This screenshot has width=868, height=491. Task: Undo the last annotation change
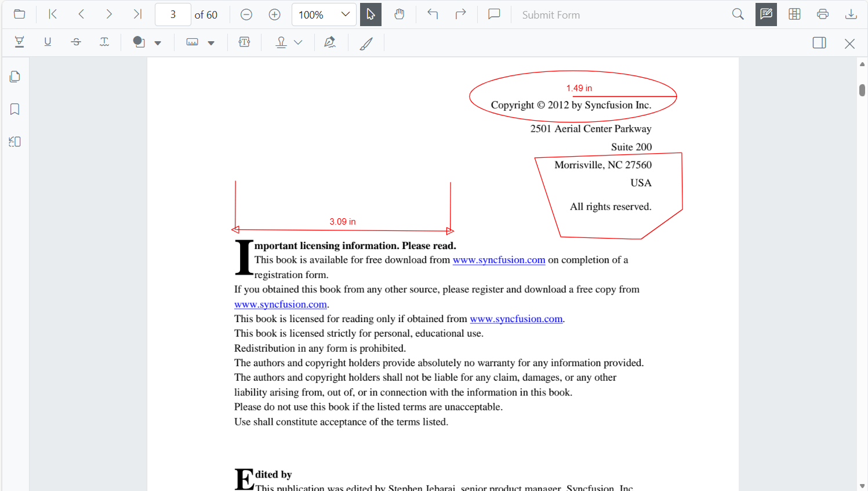pyautogui.click(x=433, y=15)
